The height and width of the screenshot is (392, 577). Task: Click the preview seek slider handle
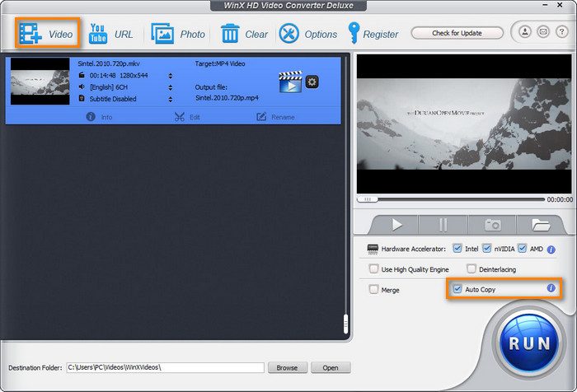(368, 199)
